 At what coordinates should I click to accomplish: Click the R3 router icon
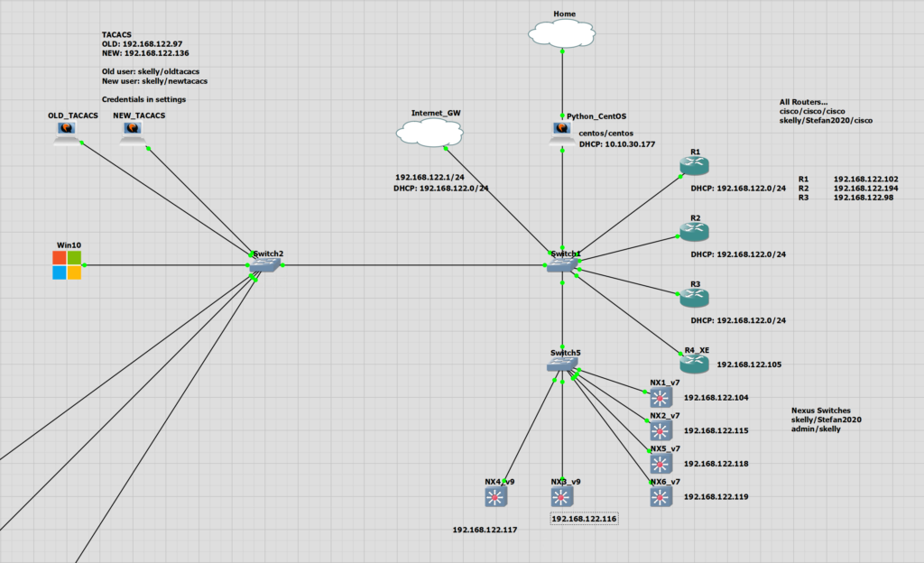(x=695, y=298)
